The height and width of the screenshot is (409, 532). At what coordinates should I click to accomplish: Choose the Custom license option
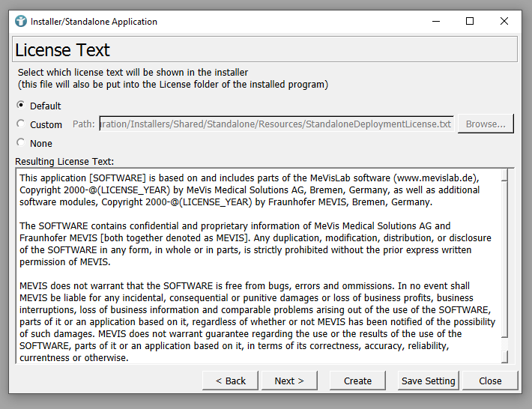21,124
